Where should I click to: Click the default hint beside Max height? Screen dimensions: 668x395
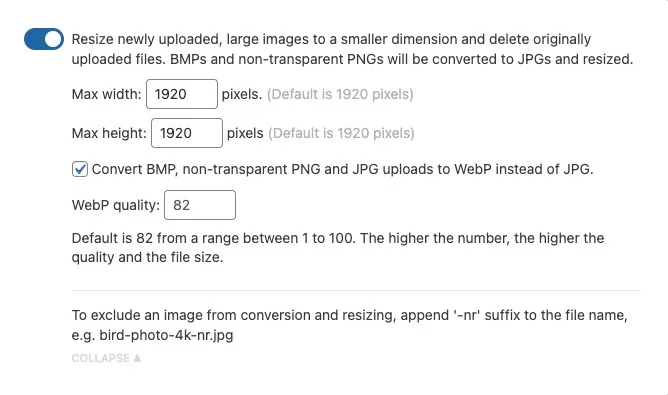pos(341,133)
